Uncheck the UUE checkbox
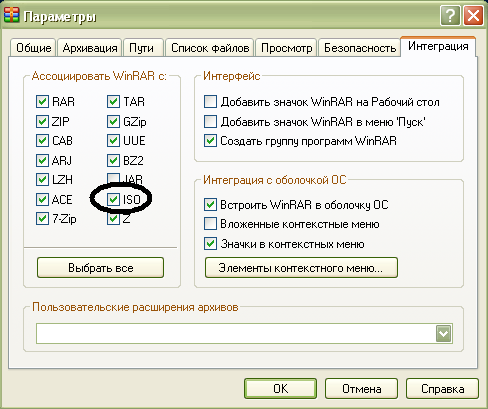Viewport: 488px width, 409px height. pos(113,141)
